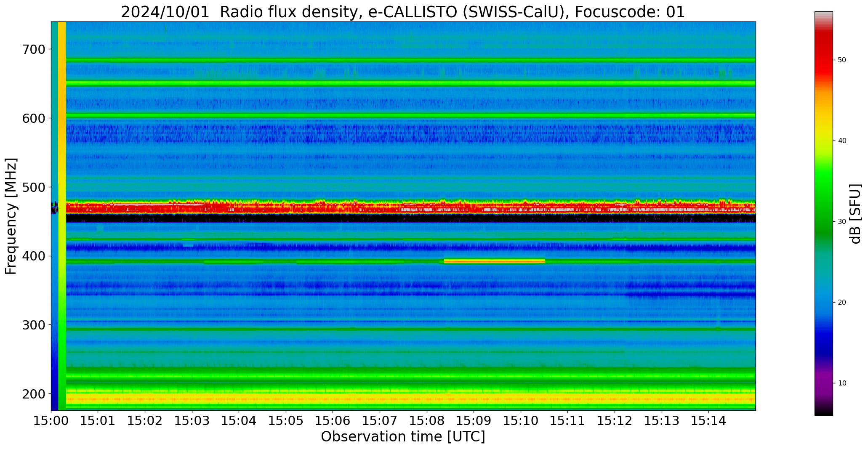This screenshot has width=868, height=449.
Task: Click the plot title mentioning e-CALLISTO (SWISS-CalU)
Action: [403, 12]
